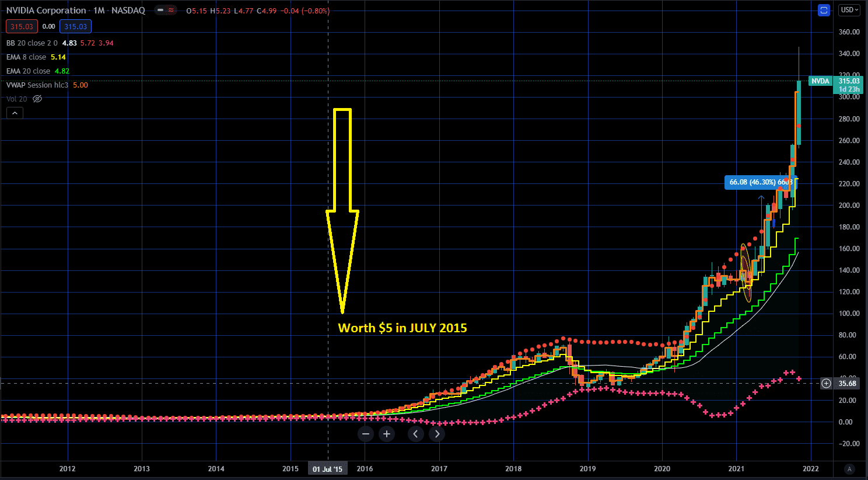Click the 2020 label on the time axis
Viewport: 868px width, 480px height.
tap(662, 469)
